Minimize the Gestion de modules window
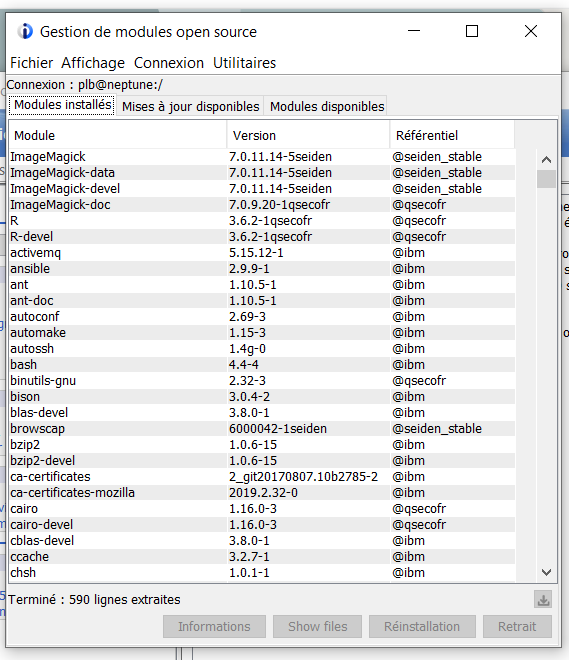Screen dimensions: 569x660 point(414,31)
